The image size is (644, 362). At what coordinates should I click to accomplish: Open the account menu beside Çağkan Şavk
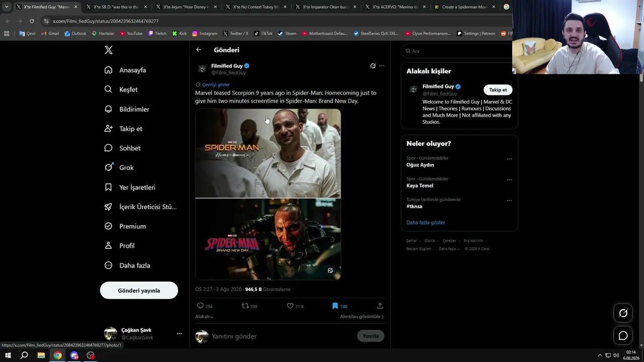tap(180, 333)
